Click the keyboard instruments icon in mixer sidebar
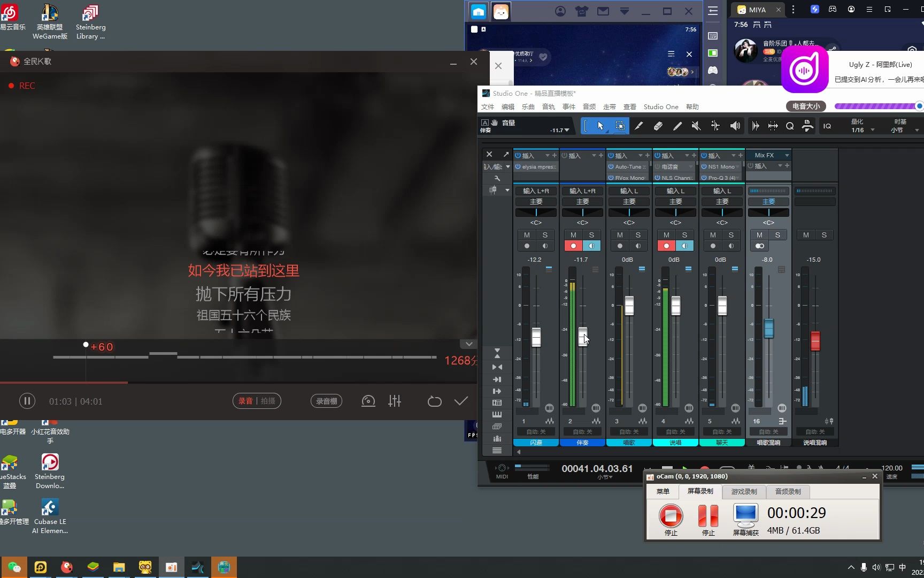Screen dimensions: 924x578 497,415
